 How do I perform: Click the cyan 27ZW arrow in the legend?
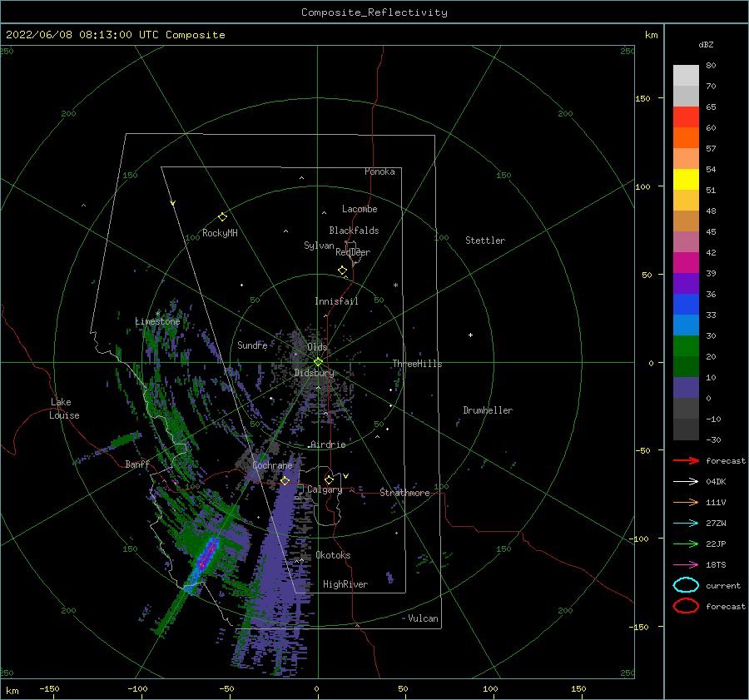pos(686,524)
